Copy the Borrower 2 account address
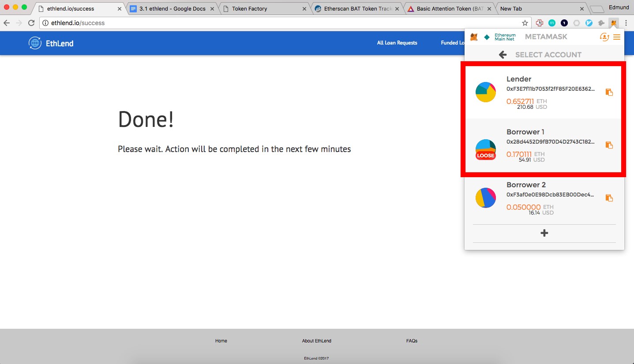 tap(609, 198)
